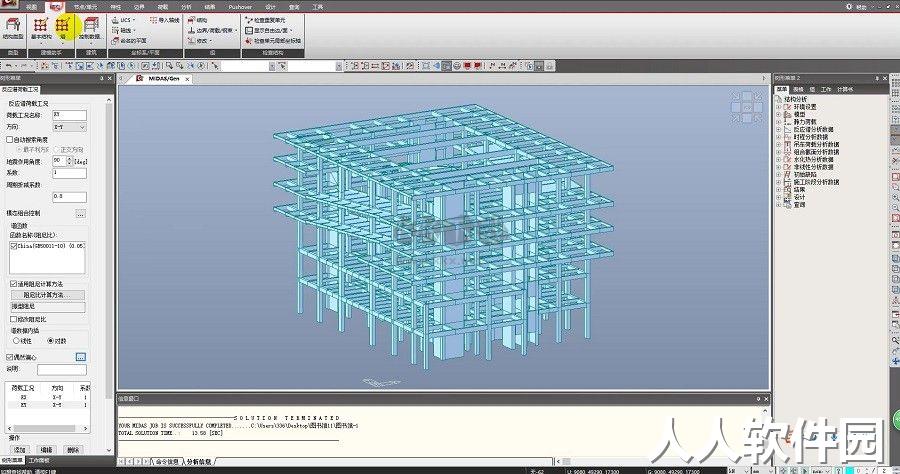Expand 时程分析数据 tree node
This screenshot has width=900, height=474.
coord(779,137)
